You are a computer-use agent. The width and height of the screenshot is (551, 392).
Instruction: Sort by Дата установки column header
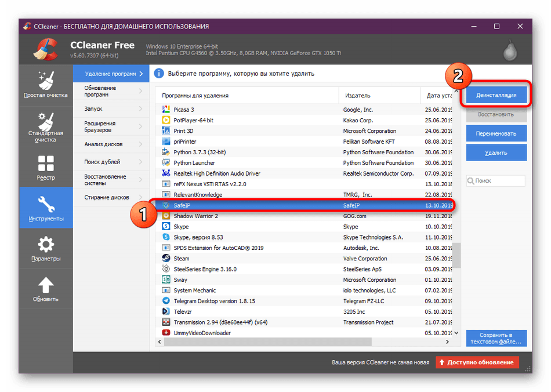click(x=436, y=95)
